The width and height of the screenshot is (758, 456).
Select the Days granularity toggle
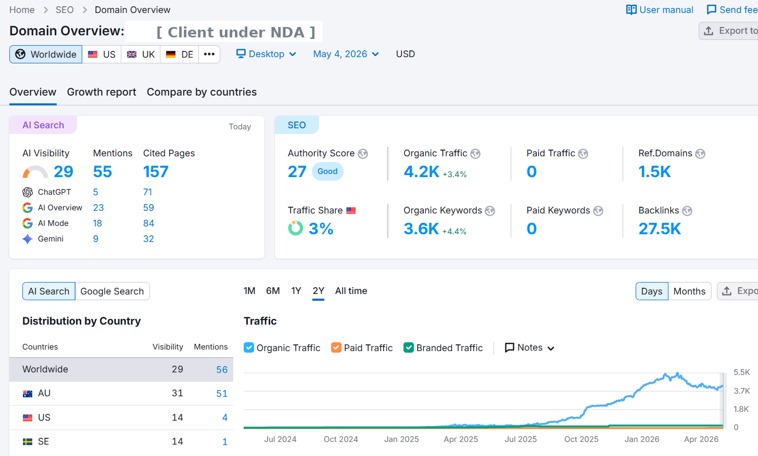[652, 291]
